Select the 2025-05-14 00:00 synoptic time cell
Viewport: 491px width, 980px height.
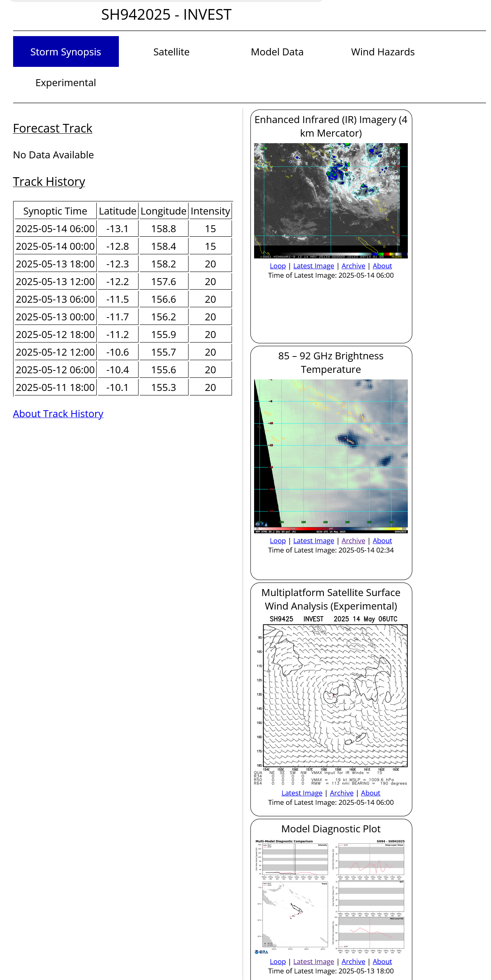pos(55,246)
